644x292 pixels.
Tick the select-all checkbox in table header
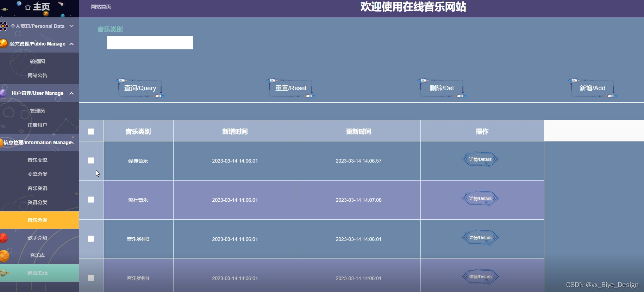[91, 132]
